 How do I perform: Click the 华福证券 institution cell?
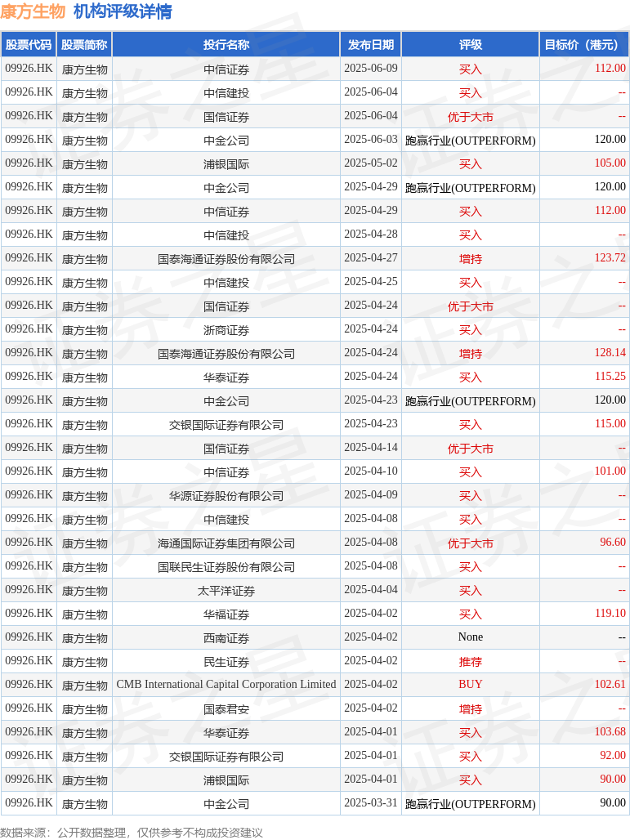tap(226, 614)
